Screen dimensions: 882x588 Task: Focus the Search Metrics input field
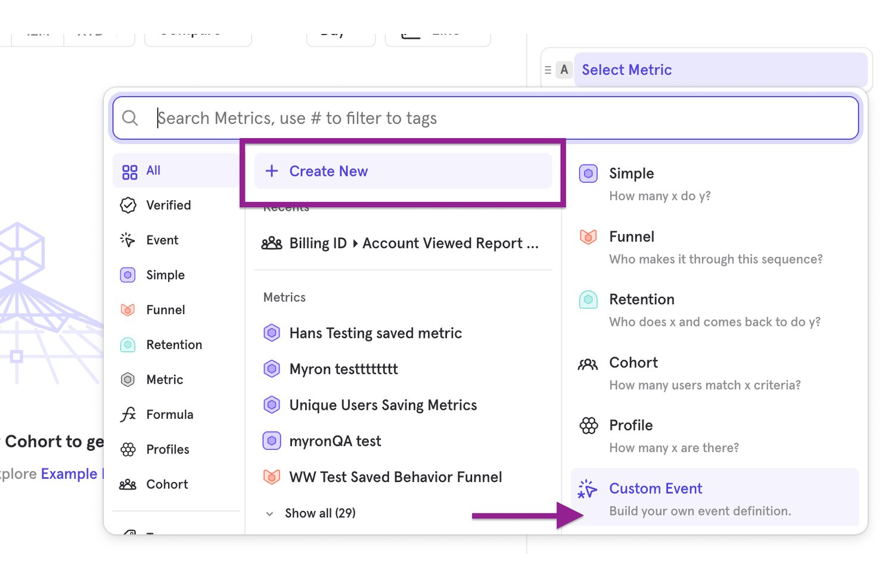[486, 118]
